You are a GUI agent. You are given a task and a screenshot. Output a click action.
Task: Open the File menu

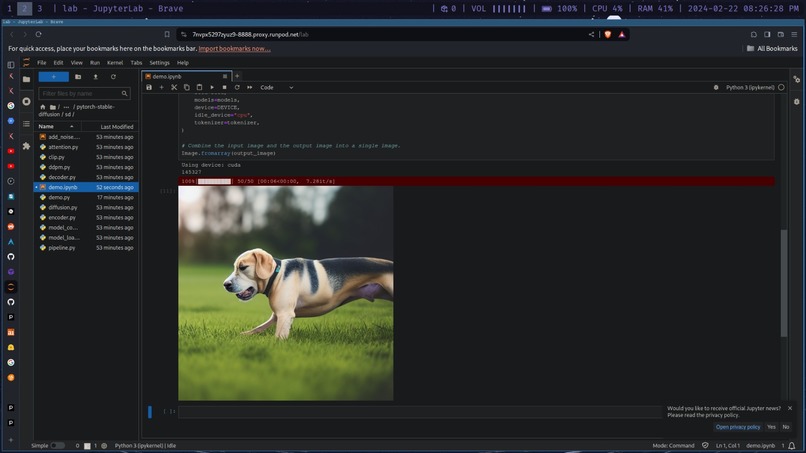42,63
